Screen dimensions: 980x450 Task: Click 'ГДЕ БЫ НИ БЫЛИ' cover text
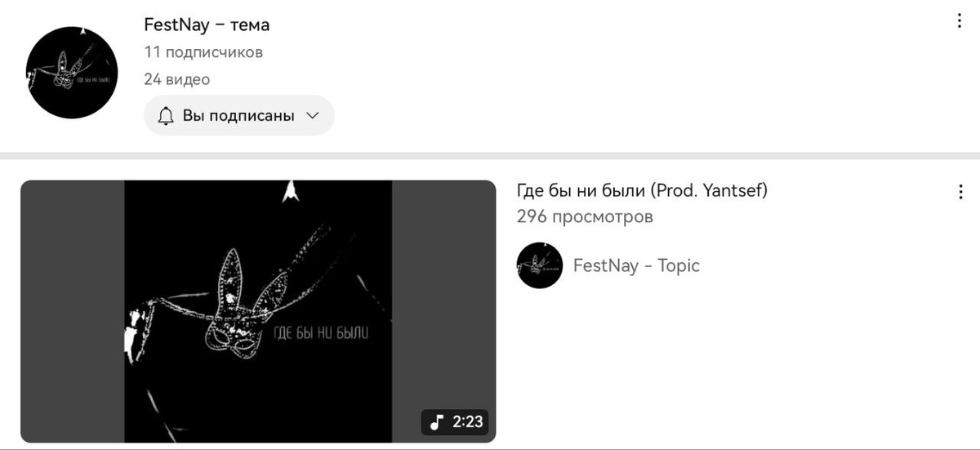320,336
